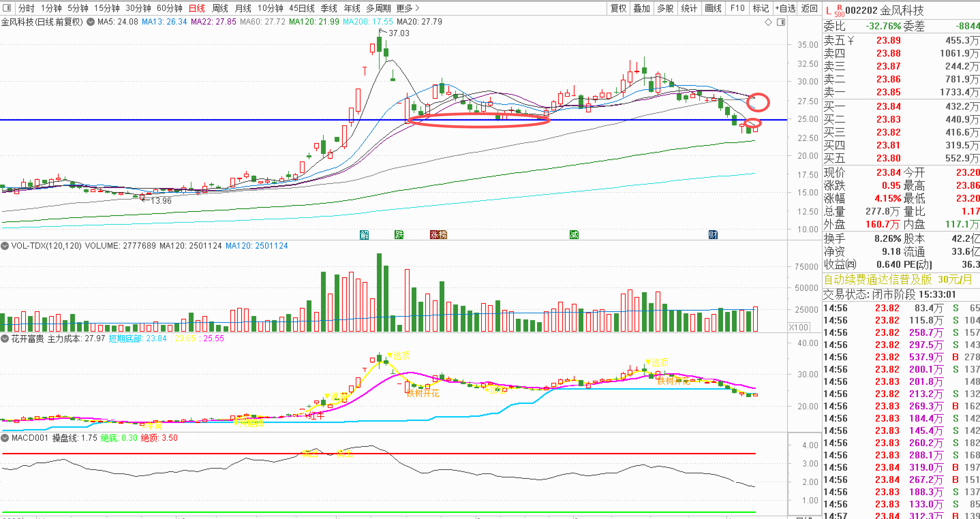Click the blue horizontal support line
The image size is (980, 519).
pyautogui.click(x=228, y=120)
